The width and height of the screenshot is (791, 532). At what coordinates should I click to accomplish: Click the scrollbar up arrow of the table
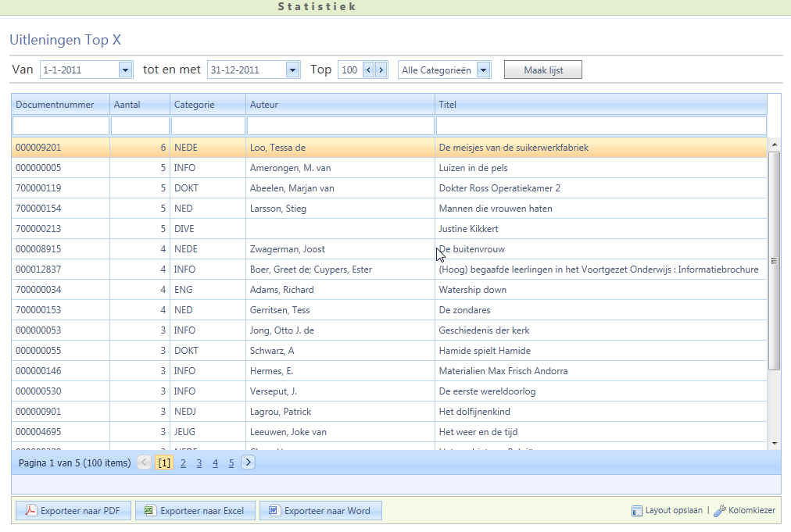(x=775, y=145)
